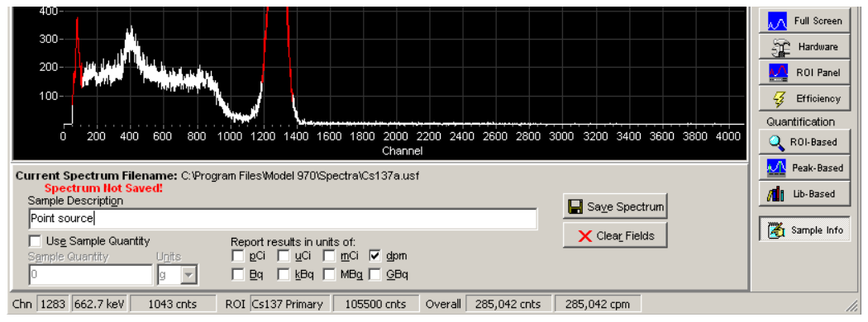The width and height of the screenshot is (868, 322).
Task: Run Lib-Based quantification
Action: [804, 194]
